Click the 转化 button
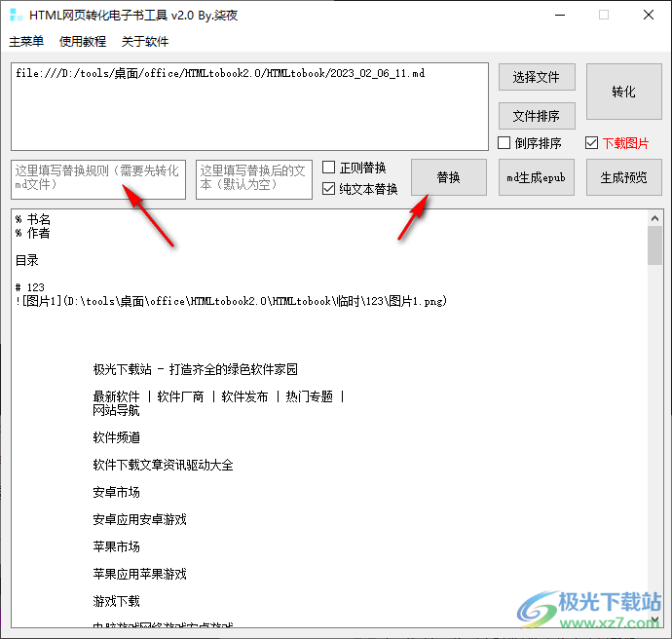This screenshot has width=672, height=639. (x=624, y=92)
